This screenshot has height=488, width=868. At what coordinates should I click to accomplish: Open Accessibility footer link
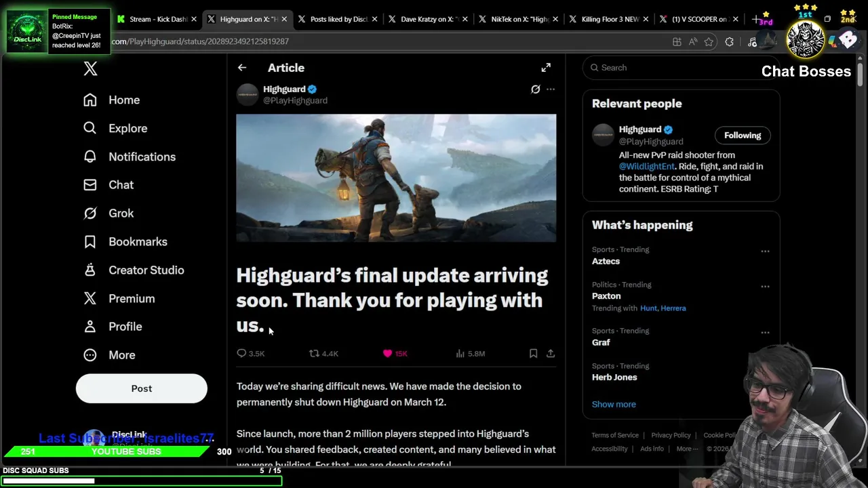point(610,449)
